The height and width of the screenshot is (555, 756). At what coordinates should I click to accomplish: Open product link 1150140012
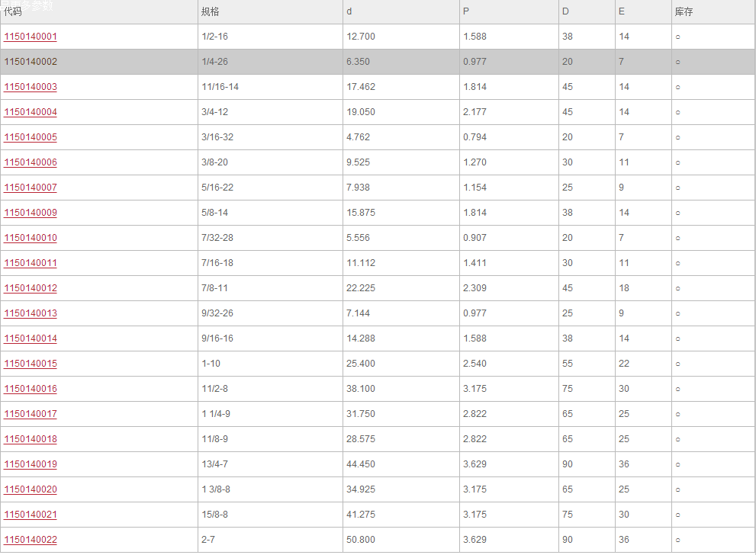click(31, 288)
